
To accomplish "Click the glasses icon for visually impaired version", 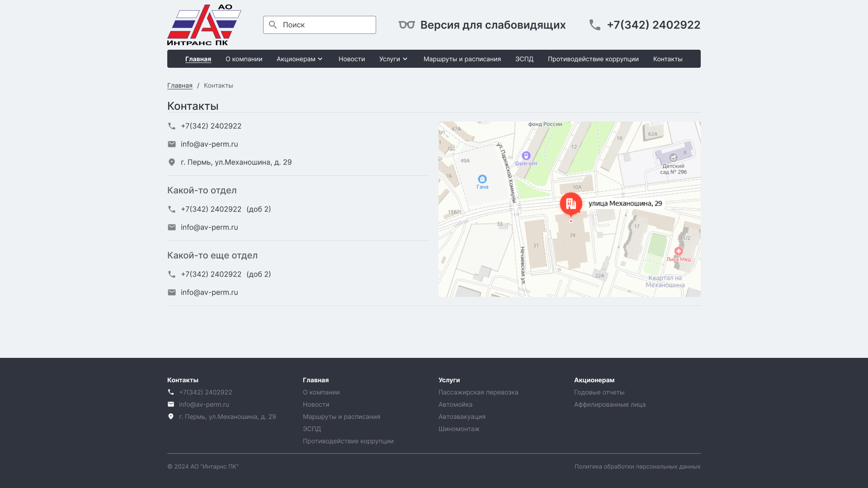I will [406, 25].
